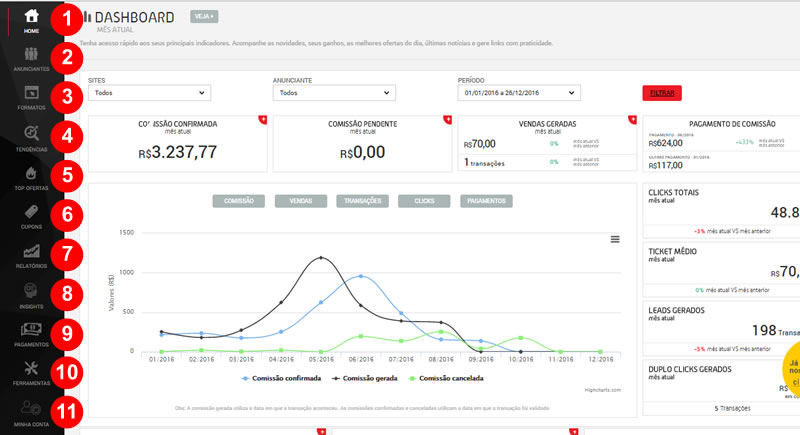Toggle the Comissão confirmada legend series
Screen dimensions: 800x435
pyautogui.click(x=281, y=379)
